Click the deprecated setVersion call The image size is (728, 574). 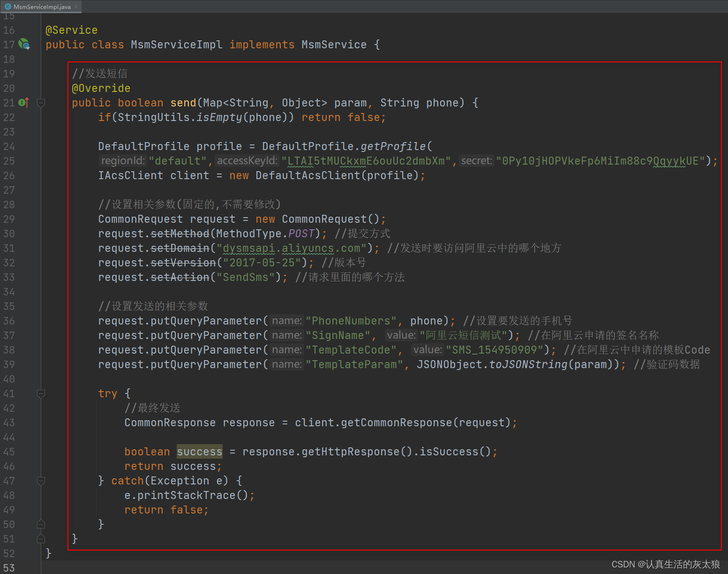[183, 263]
